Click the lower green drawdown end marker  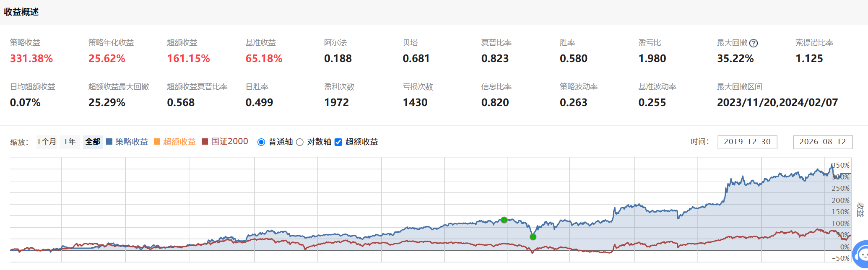click(x=533, y=237)
